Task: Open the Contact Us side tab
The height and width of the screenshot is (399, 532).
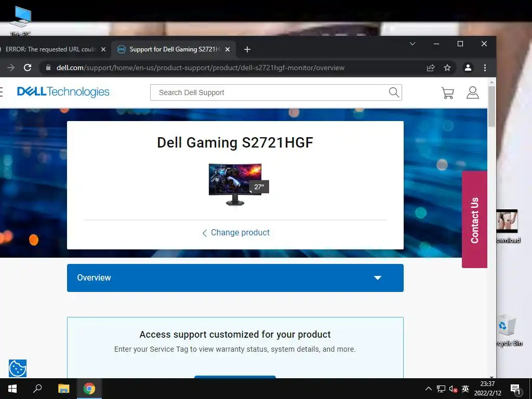Action: click(x=474, y=220)
